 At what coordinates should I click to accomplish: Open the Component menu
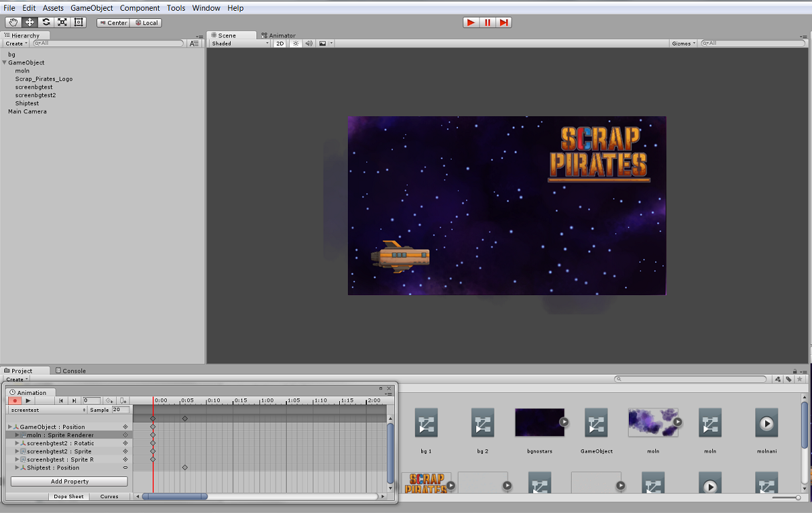click(140, 8)
